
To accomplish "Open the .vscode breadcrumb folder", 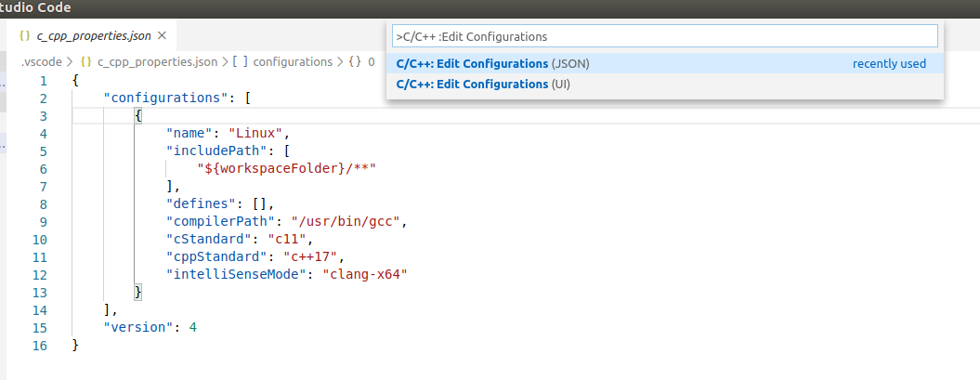I will pos(42,62).
